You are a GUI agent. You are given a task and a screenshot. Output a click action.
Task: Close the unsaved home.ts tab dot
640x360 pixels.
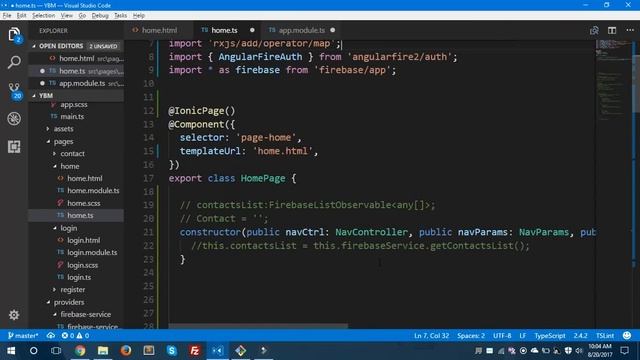[252, 30]
